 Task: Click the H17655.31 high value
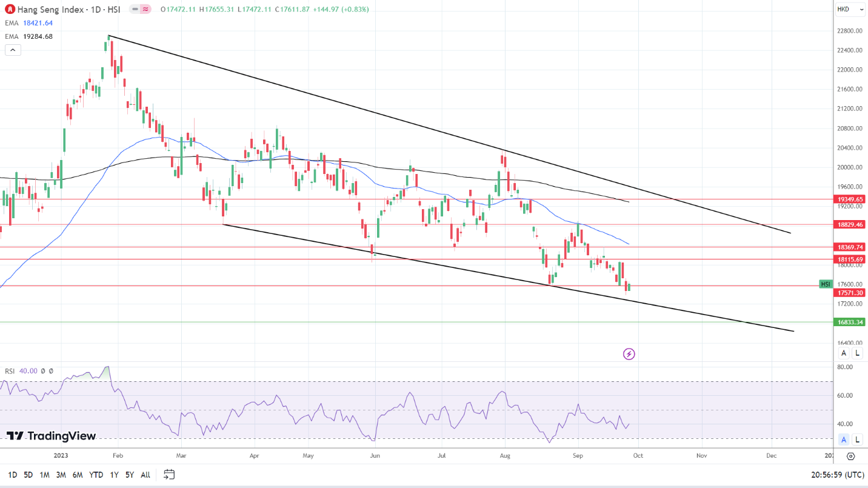point(217,10)
